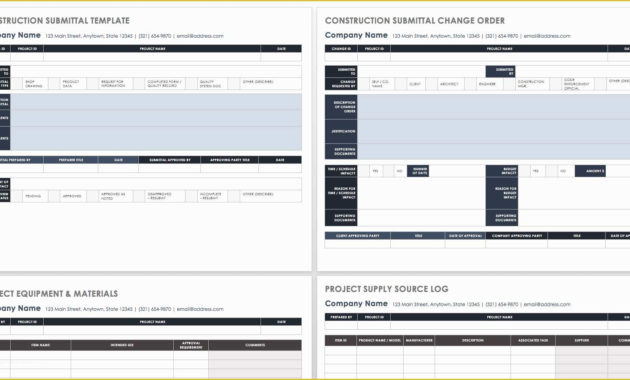Click Company Name in the Supply Source Log
The width and height of the screenshot is (630, 380).
pyautogui.click(x=356, y=303)
